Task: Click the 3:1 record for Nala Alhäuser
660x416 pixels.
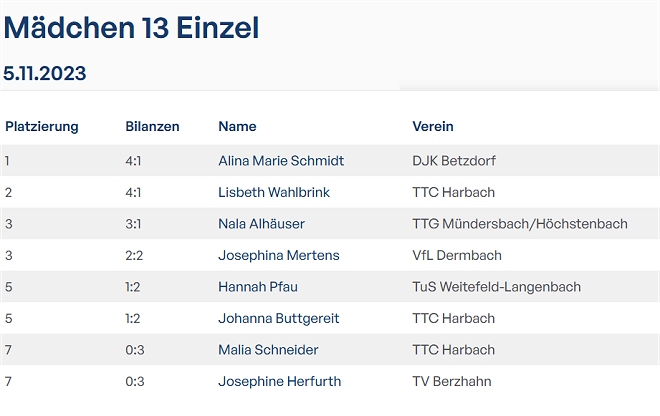Action: (x=134, y=224)
